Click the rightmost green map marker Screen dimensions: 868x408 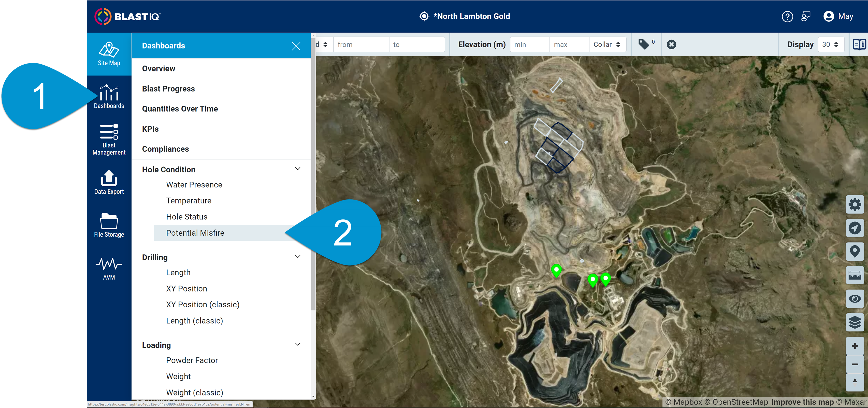tap(605, 279)
